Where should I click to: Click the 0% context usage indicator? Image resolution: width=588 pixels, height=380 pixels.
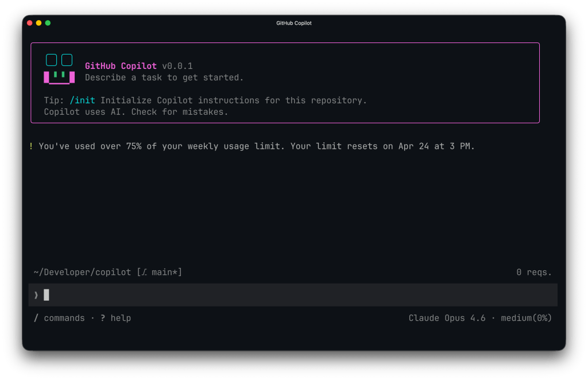click(543, 317)
